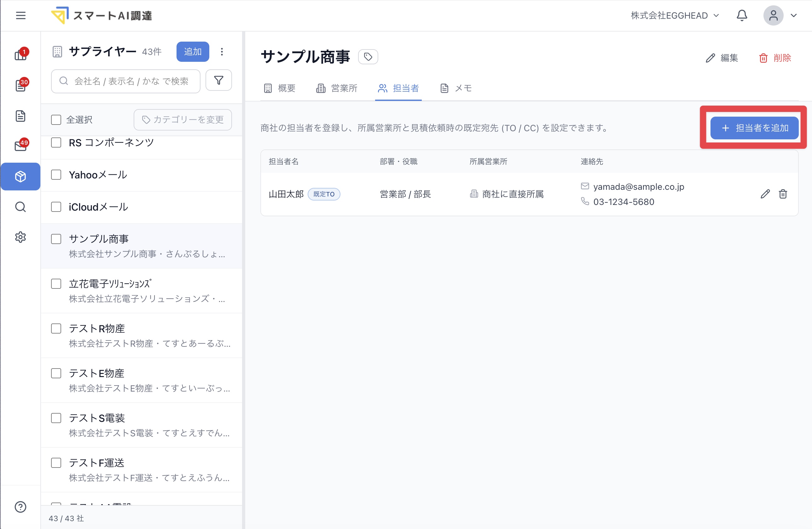Expand the 株式会社EGGHEAD company dropdown

pyautogui.click(x=675, y=15)
